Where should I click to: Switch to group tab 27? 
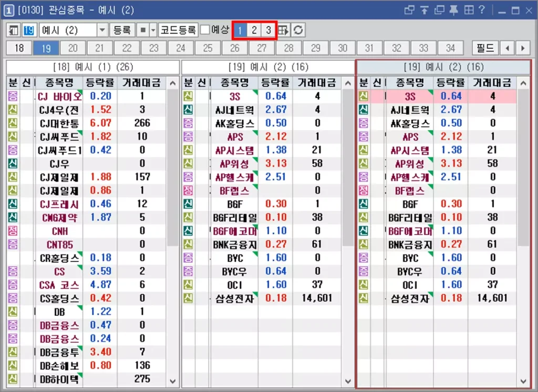(x=262, y=48)
